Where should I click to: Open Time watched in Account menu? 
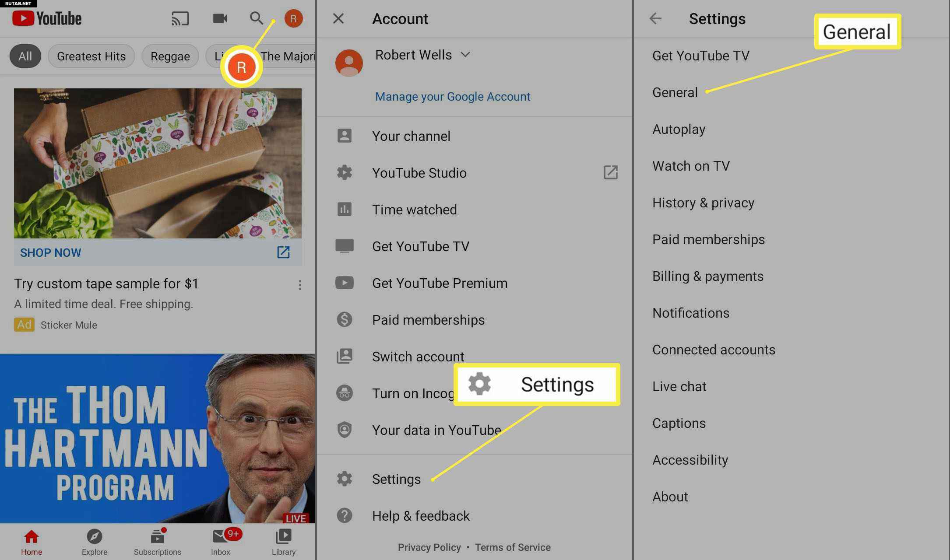click(x=475, y=209)
